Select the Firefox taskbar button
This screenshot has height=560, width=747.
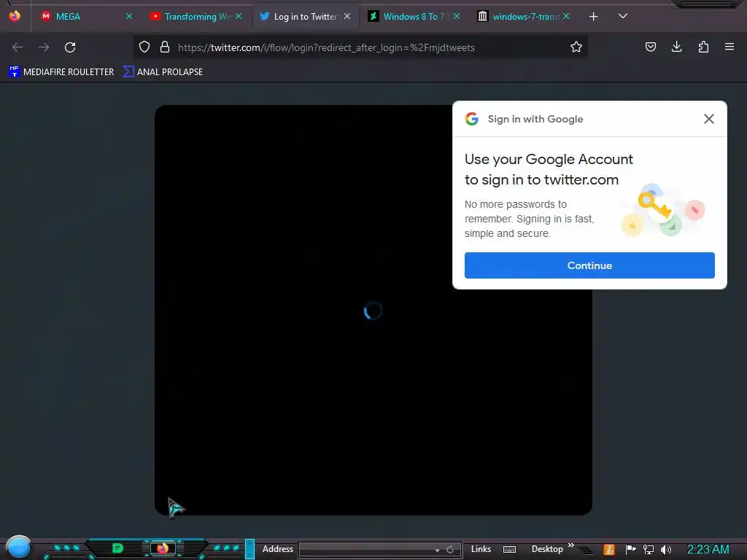click(x=163, y=548)
